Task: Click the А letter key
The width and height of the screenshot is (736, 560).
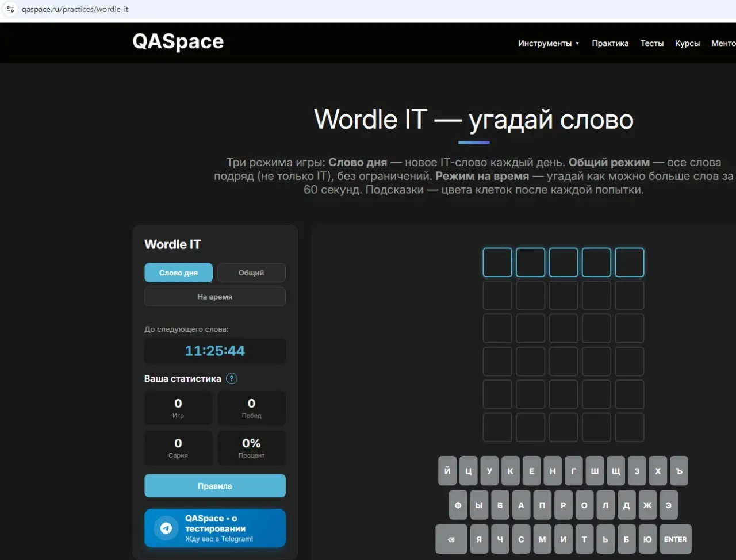Action: [521, 505]
